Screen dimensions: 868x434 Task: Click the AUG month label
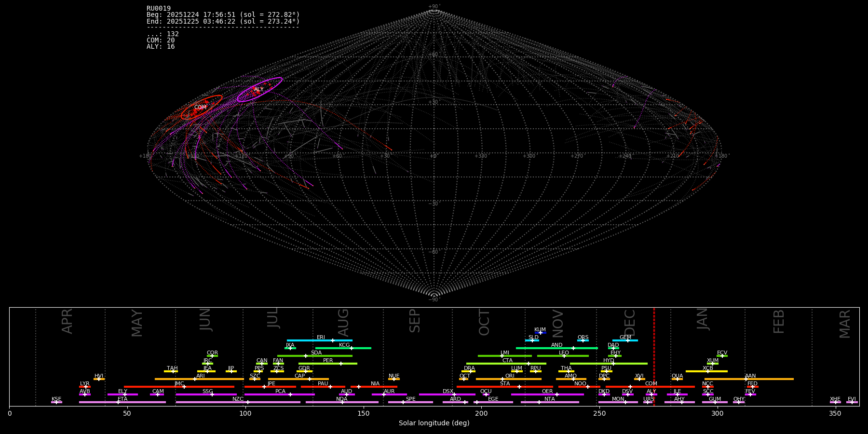(x=343, y=322)
